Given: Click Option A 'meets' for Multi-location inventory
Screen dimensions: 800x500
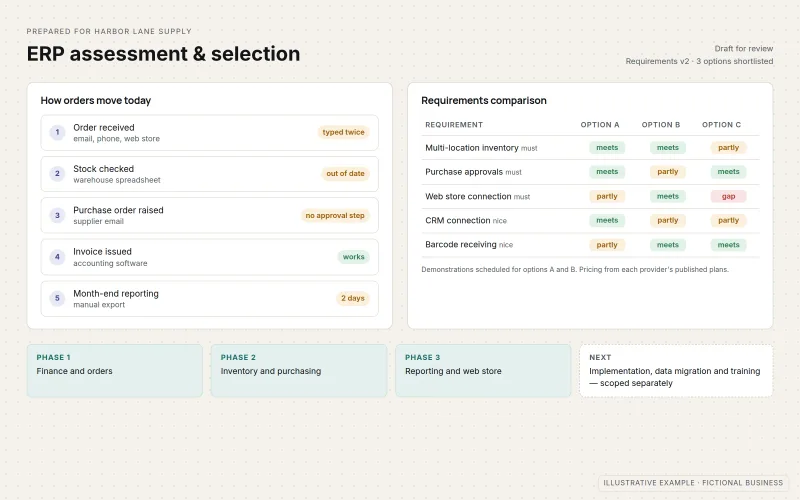Looking at the screenshot, I should pos(607,147).
